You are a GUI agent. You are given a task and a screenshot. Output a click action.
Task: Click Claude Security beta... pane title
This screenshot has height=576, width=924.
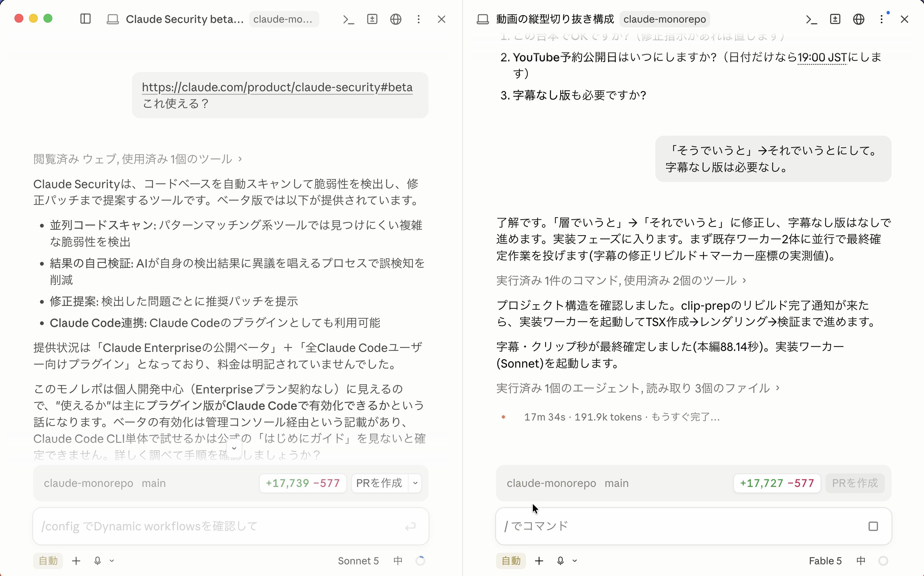pos(185,19)
